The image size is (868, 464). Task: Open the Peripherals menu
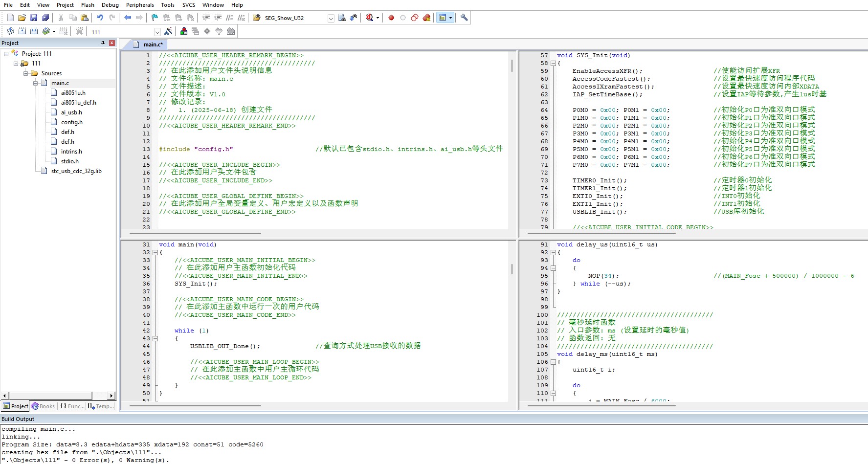click(140, 5)
